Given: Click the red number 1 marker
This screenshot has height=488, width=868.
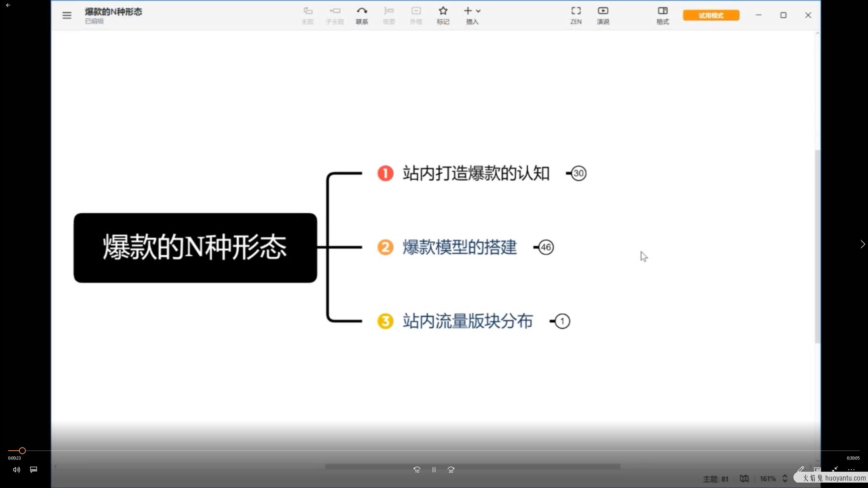Looking at the screenshot, I should click(x=386, y=173).
